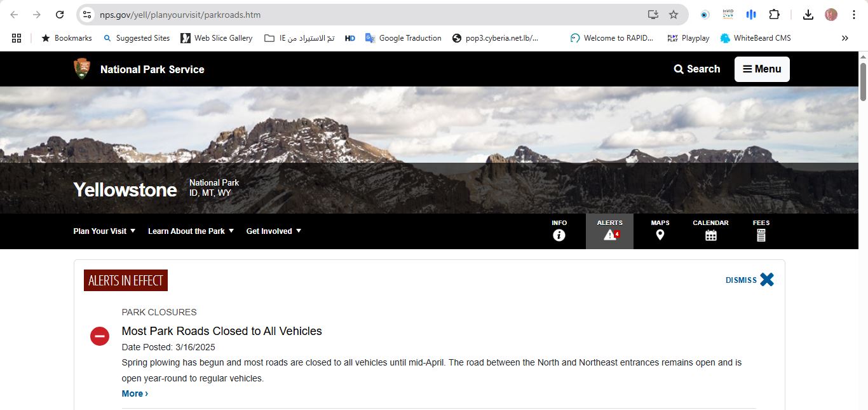Click the address bar URL field
The image size is (868, 410).
click(369, 15)
